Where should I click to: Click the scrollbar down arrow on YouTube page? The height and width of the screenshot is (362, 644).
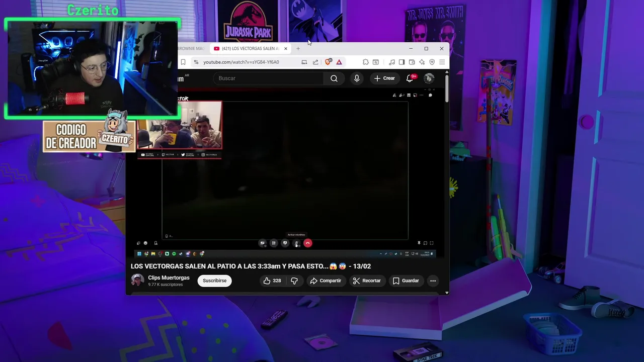(446, 293)
